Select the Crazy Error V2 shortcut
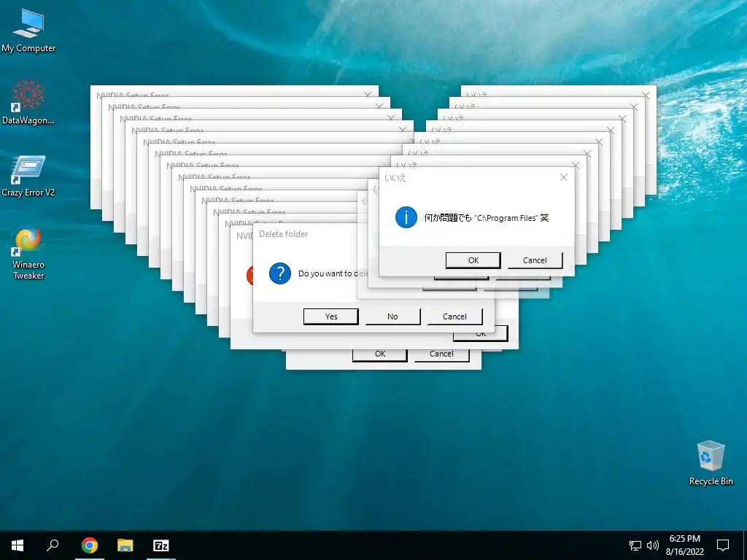This screenshot has height=560, width=747. [x=28, y=176]
